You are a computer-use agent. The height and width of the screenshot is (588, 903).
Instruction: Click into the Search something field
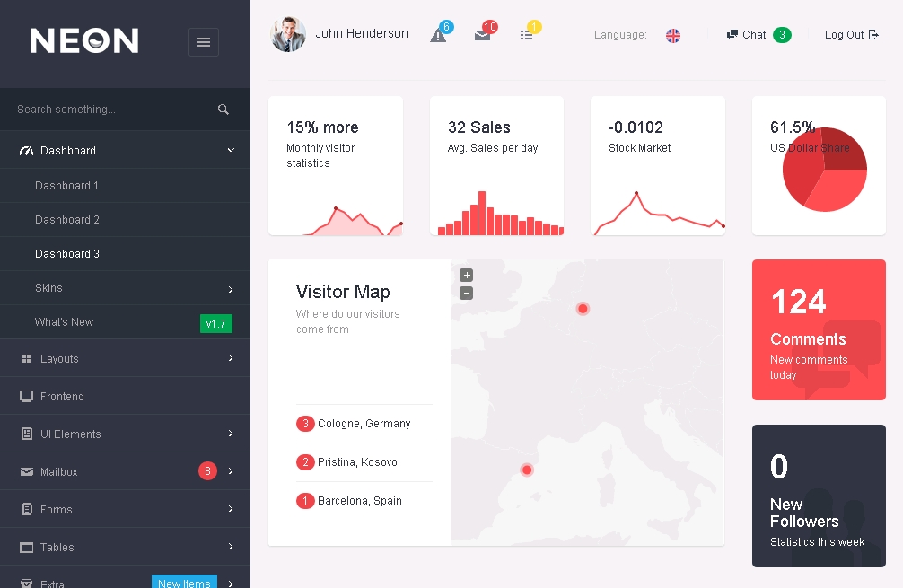108,110
